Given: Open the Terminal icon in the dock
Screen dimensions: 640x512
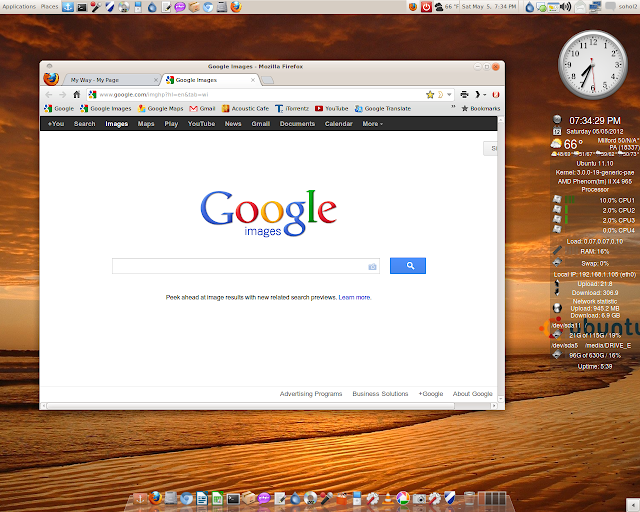Looking at the screenshot, I should [233, 499].
